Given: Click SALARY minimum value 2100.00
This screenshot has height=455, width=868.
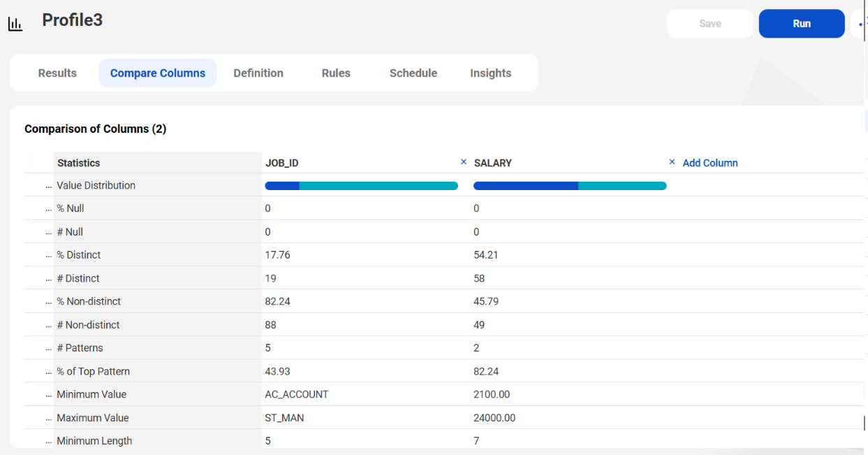Looking at the screenshot, I should click(x=492, y=394).
